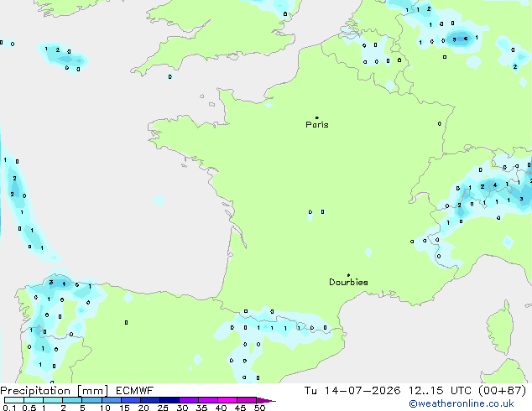This screenshot has width=532, height=411.
Task: Select the purple 50 mm arrow swatch
Action: pos(266,400)
